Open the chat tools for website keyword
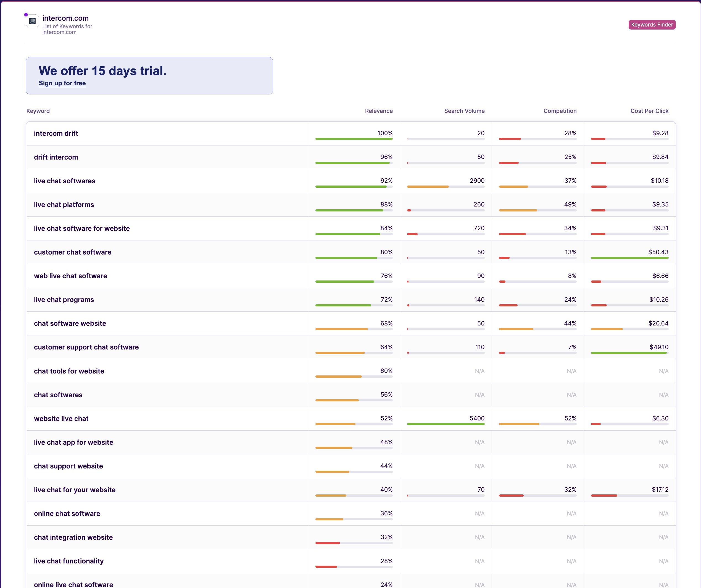Image resolution: width=701 pixels, height=588 pixels. pyautogui.click(x=69, y=371)
